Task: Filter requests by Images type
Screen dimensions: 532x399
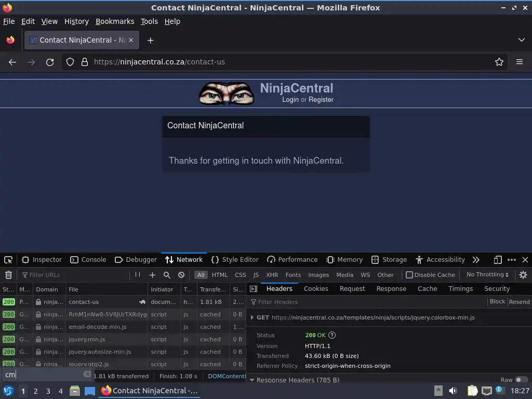Action: click(318, 275)
